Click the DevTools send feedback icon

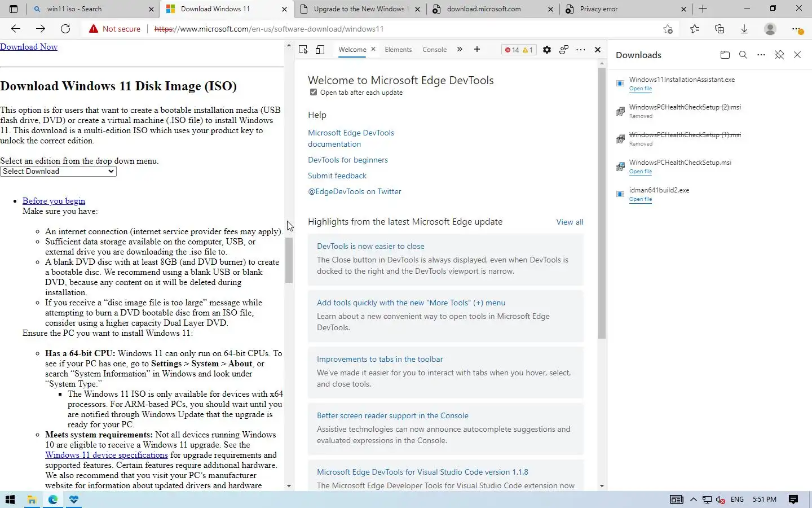click(x=563, y=50)
